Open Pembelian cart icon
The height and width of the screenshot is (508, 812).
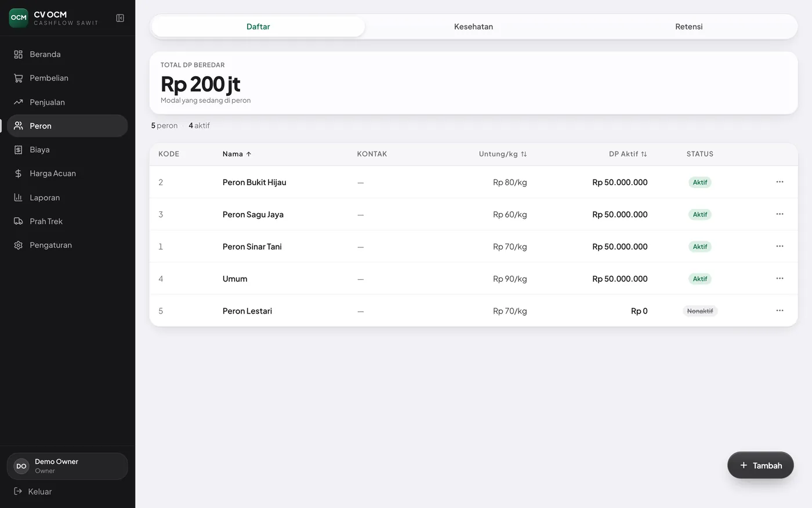click(x=18, y=78)
